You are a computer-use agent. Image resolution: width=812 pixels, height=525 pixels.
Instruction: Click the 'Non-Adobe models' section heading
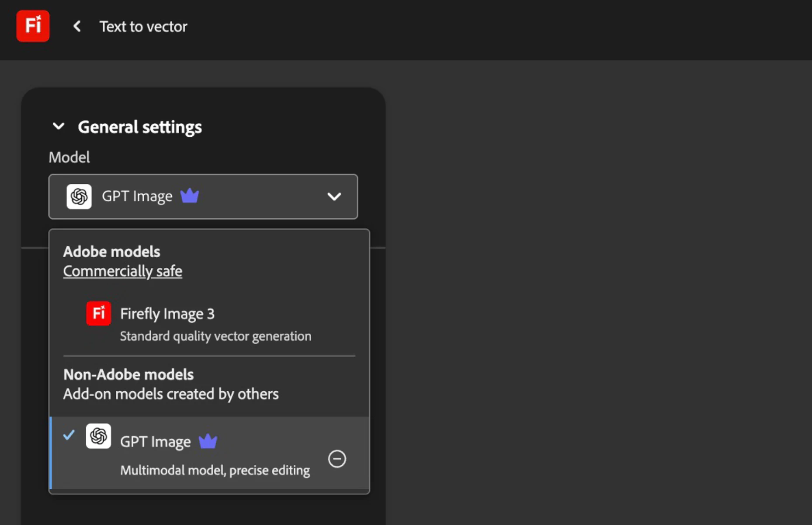[128, 374]
